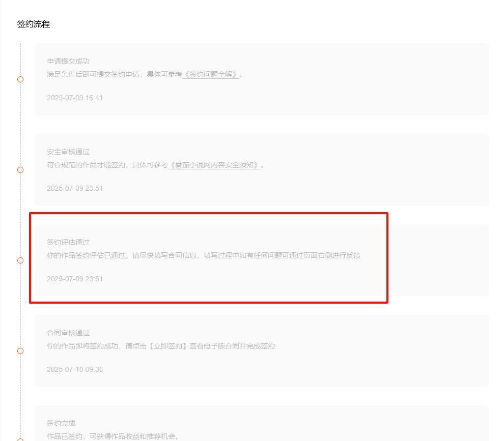The image size is (504, 441).
Task: Click the 安全审核通过 timestamp 2025-07-09 23:51
Action: tap(75, 188)
